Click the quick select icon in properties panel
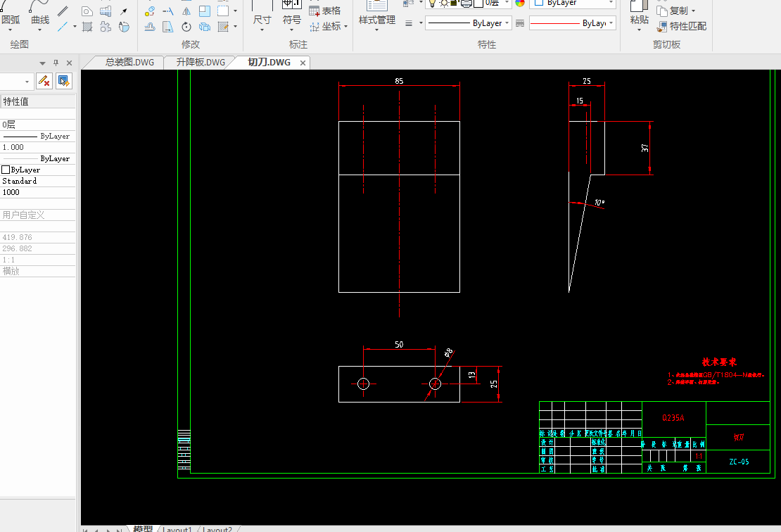 click(64, 81)
